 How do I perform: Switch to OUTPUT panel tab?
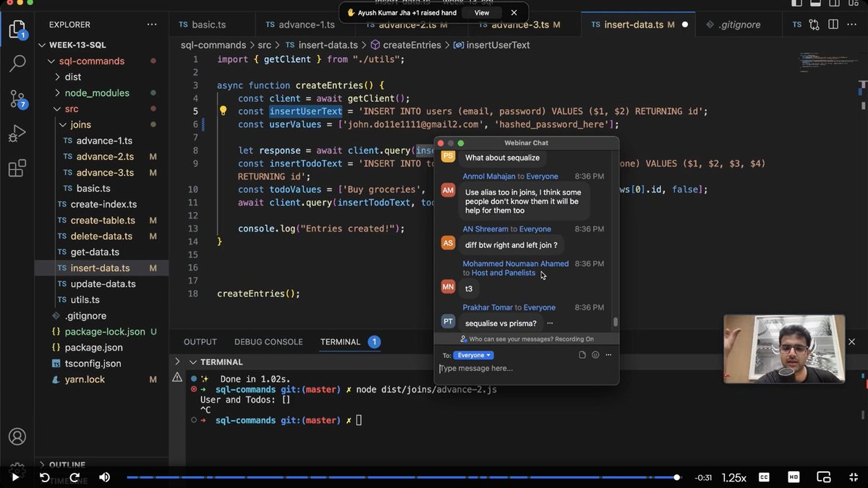200,341
